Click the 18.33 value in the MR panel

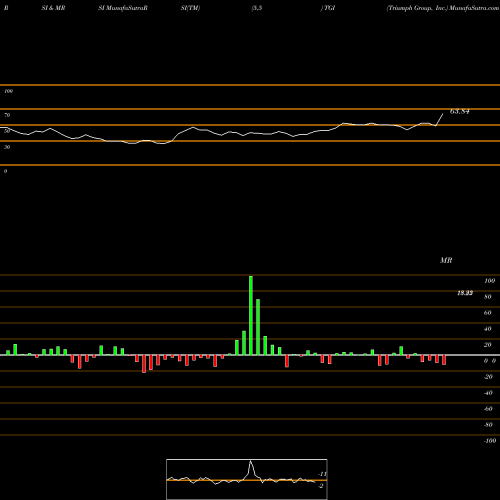[465, 293]
